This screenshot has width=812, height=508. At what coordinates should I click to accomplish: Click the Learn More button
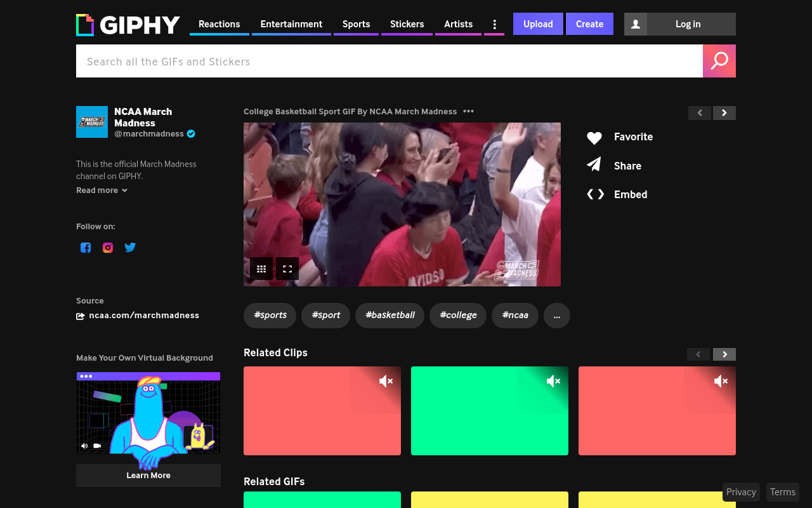pyautogui.click(x=148, y=476)
